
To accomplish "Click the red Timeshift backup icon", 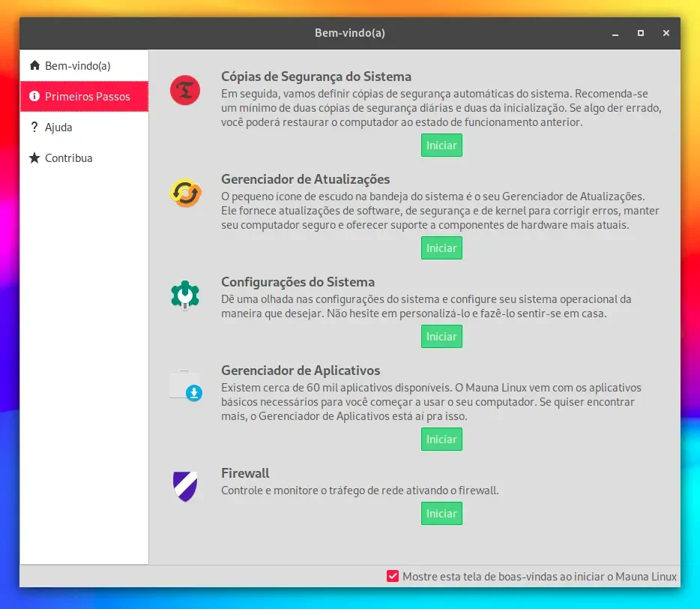I will pos(185,90).
